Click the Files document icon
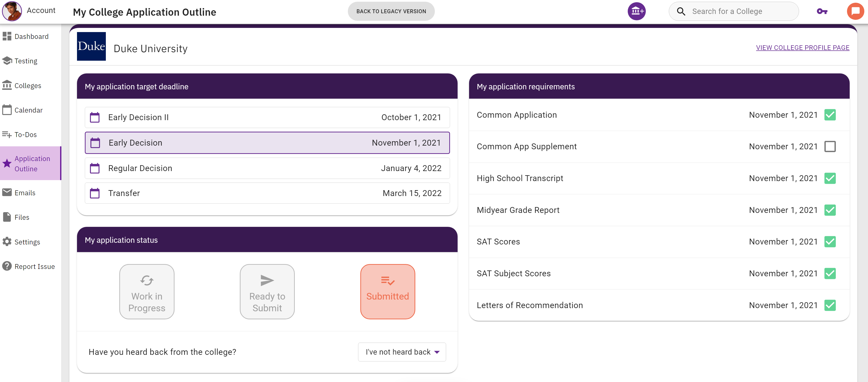 point(7,217)
